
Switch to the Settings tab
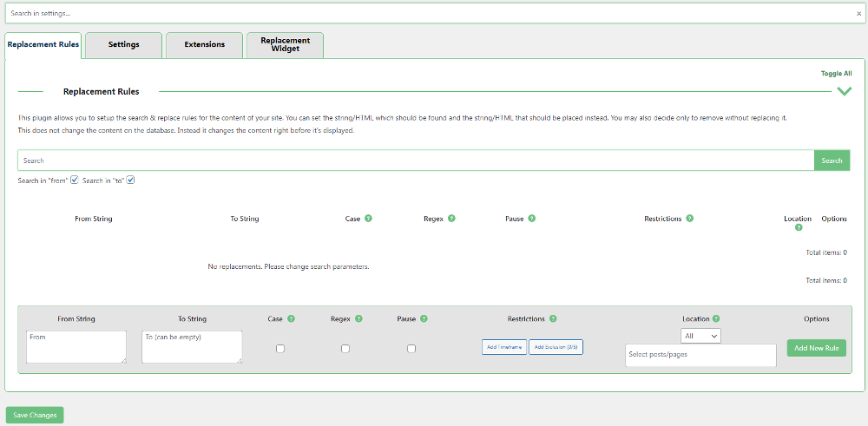(123, 45)
